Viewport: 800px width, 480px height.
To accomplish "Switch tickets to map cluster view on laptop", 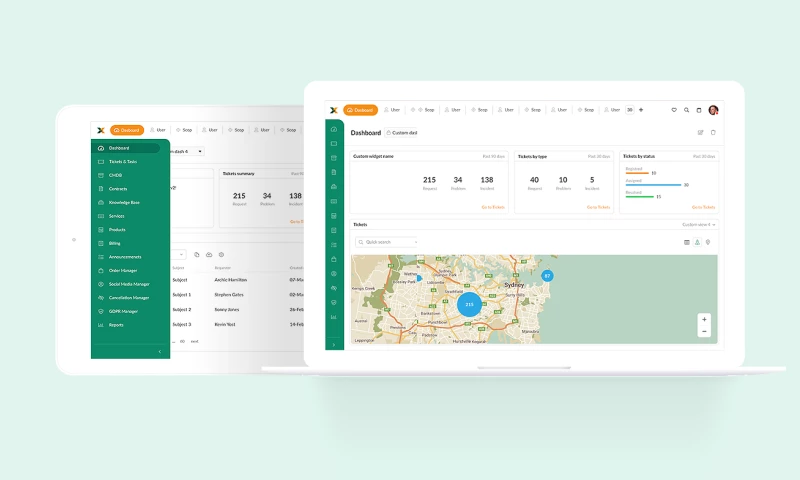I will [x=697, y=242].
